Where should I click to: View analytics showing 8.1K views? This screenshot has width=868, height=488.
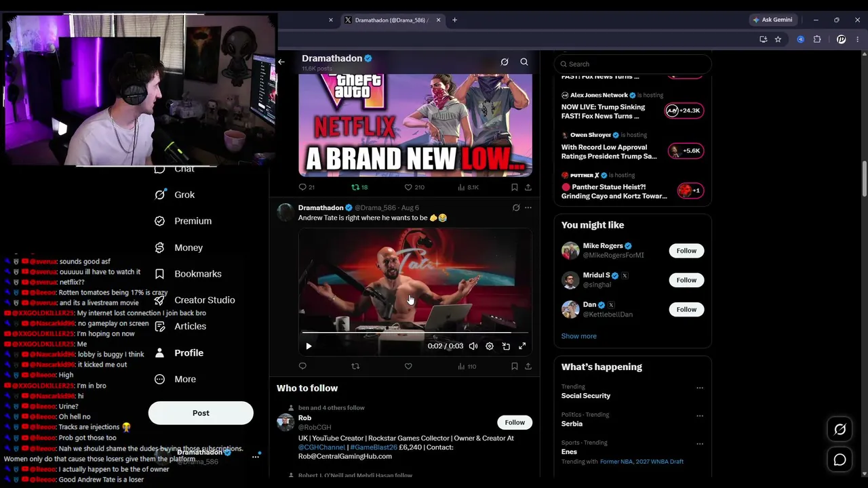click(x=469, y=187)
